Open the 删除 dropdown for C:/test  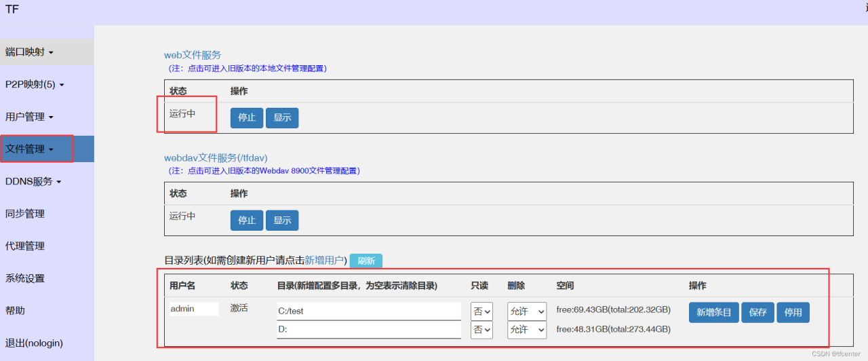[x=527, y=311]
